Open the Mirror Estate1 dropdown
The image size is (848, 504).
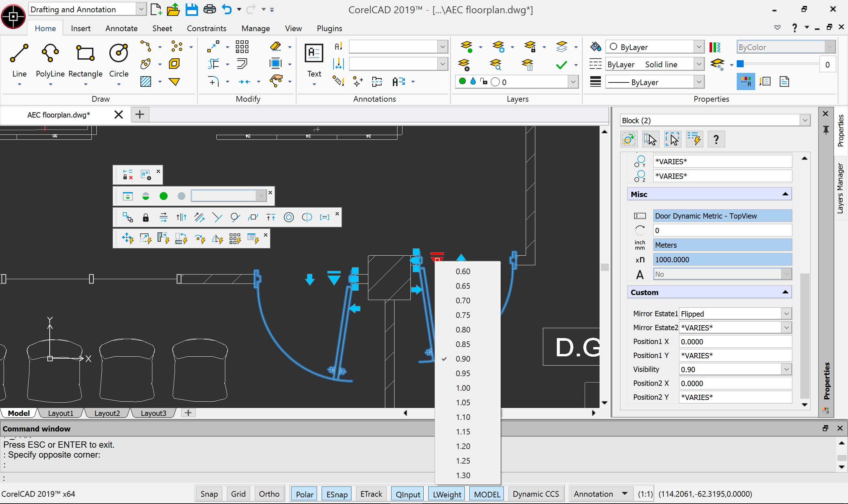(x=786, y=314)
